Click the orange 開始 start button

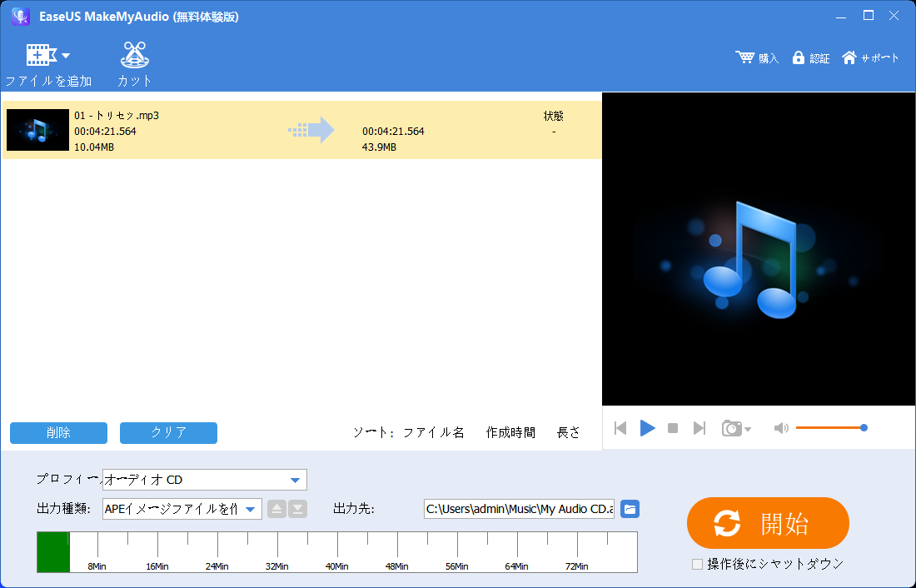pos(768,523)
